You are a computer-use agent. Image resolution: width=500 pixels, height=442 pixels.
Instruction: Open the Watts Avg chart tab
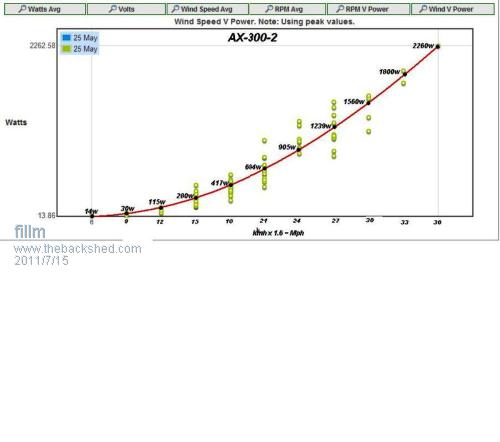click(45, 9)
